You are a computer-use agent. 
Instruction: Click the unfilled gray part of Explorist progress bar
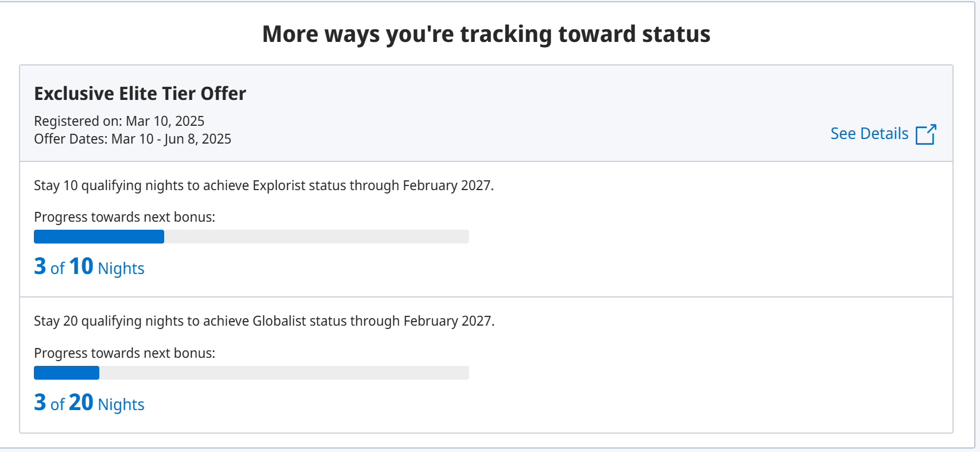click(316, 237)
